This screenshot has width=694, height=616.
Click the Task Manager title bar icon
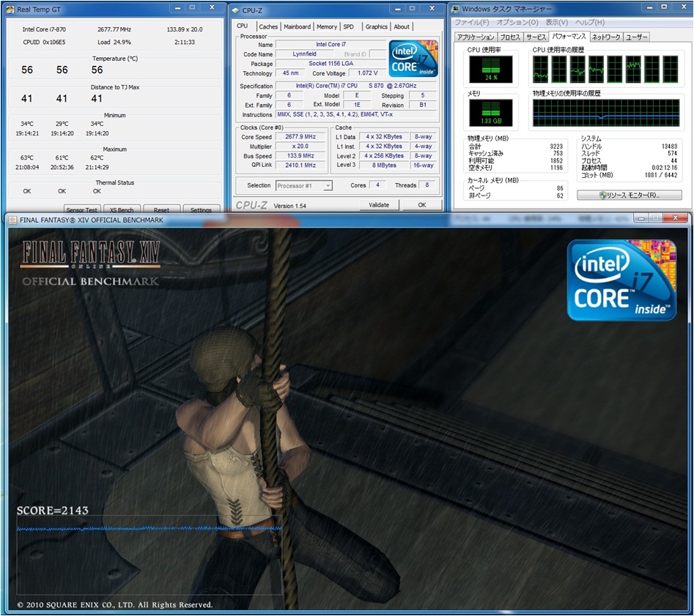pyautogui.click(x=457, y=9)
